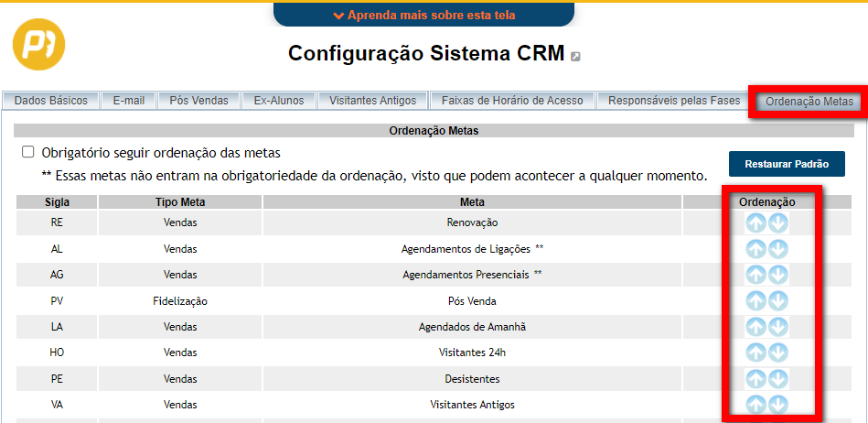The height and width of the screenshot is (423, 868).
Task: Click the orange P logo icon
Action: [39, 44]
